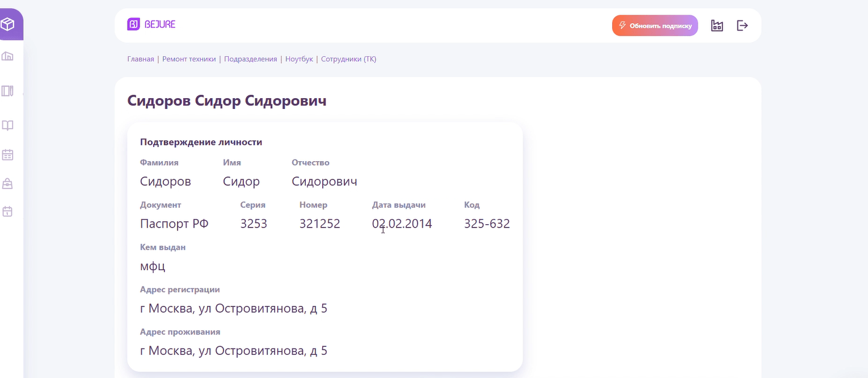Click the Серия label

pyautogui.click(x=253, y=205)
